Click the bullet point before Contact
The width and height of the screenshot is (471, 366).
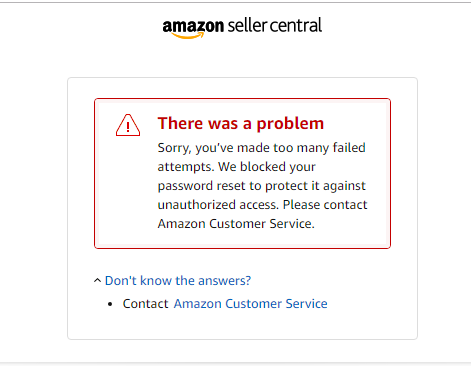[110, 304]
